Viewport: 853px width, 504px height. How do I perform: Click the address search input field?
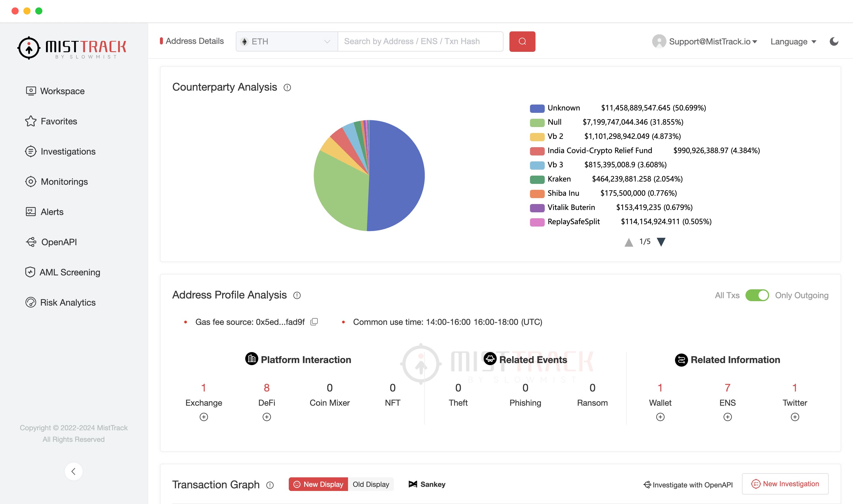[x=420, y=41]
